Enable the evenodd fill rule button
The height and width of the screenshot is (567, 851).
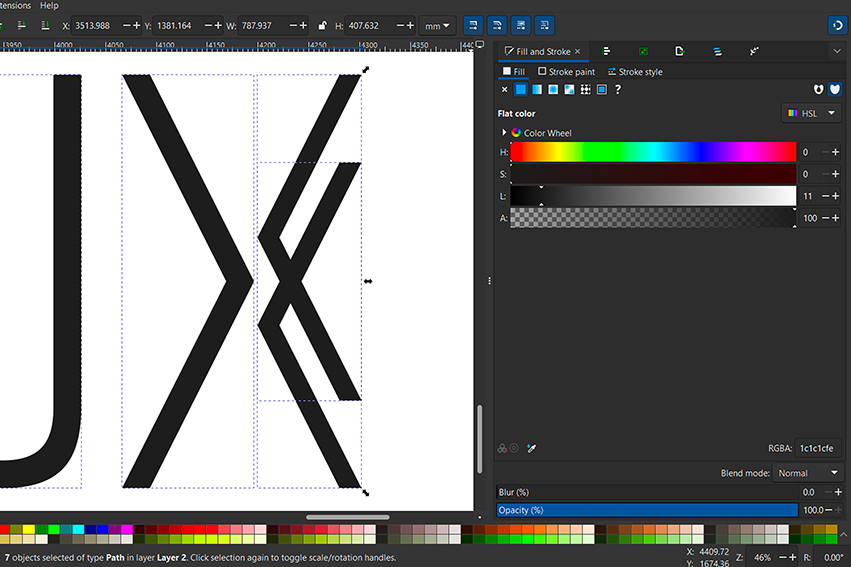click(x=818, y=89)
